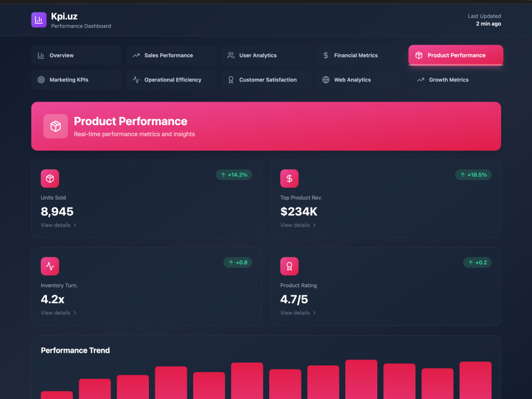This screenshot has height=399, width=532.
Task: View details for Product Rating
Action: click(x=298, y=313)
